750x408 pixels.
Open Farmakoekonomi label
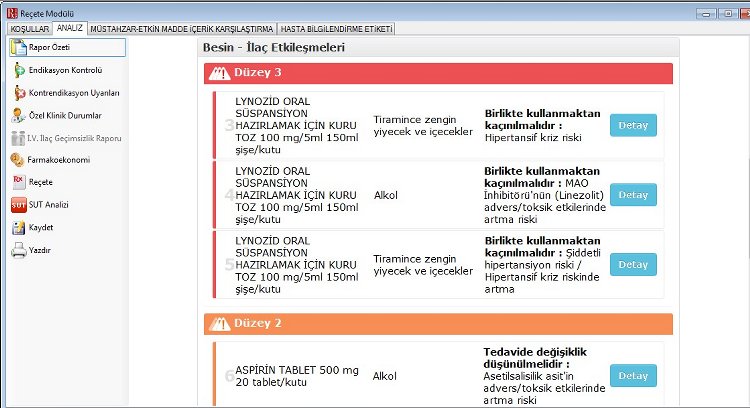pos(58,160)
